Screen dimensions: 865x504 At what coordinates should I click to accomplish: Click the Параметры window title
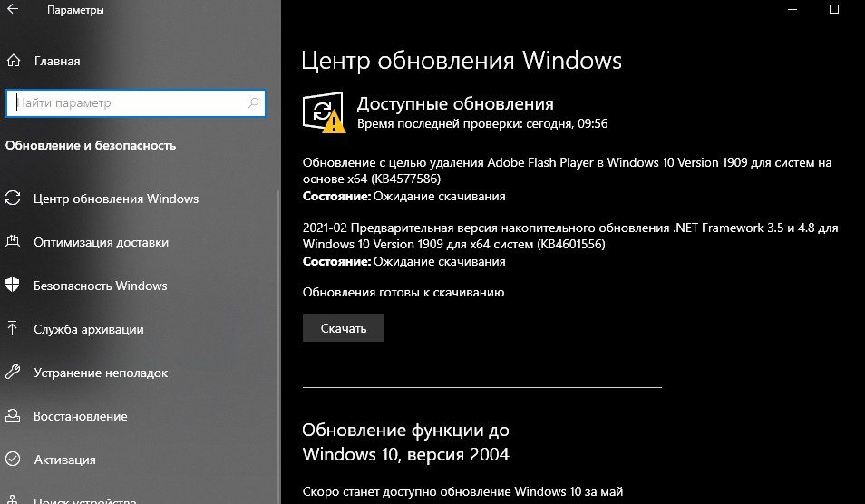75,9
